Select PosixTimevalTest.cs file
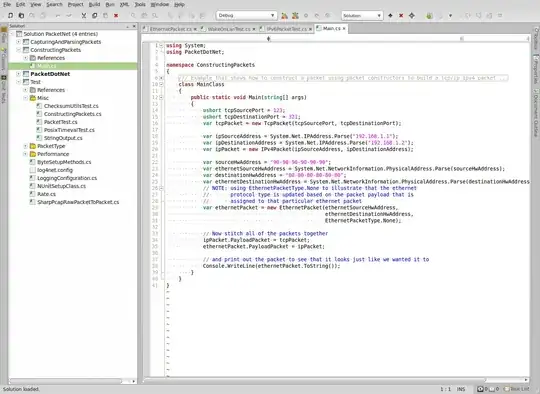The image size is (540, 394). 69,130
